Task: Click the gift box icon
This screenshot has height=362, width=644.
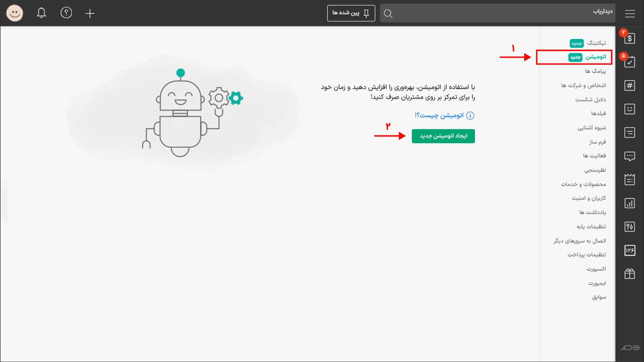Action: pos(629,274)
